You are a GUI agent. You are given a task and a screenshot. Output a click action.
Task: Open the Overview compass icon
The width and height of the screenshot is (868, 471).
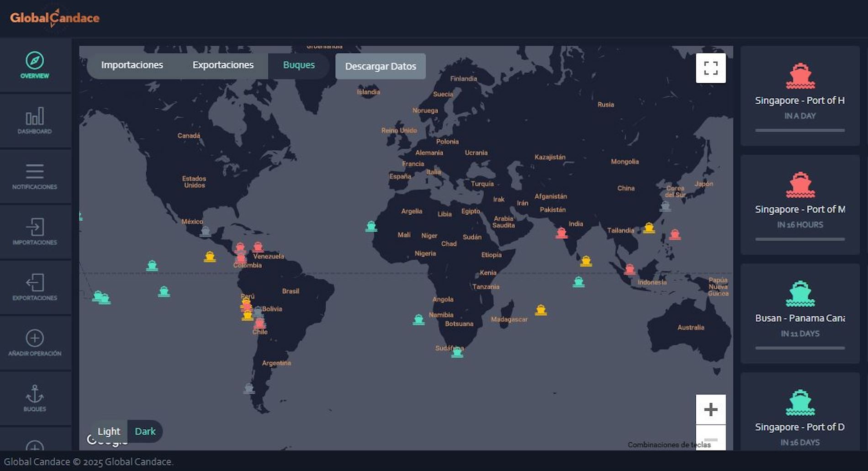pos(35,61)
